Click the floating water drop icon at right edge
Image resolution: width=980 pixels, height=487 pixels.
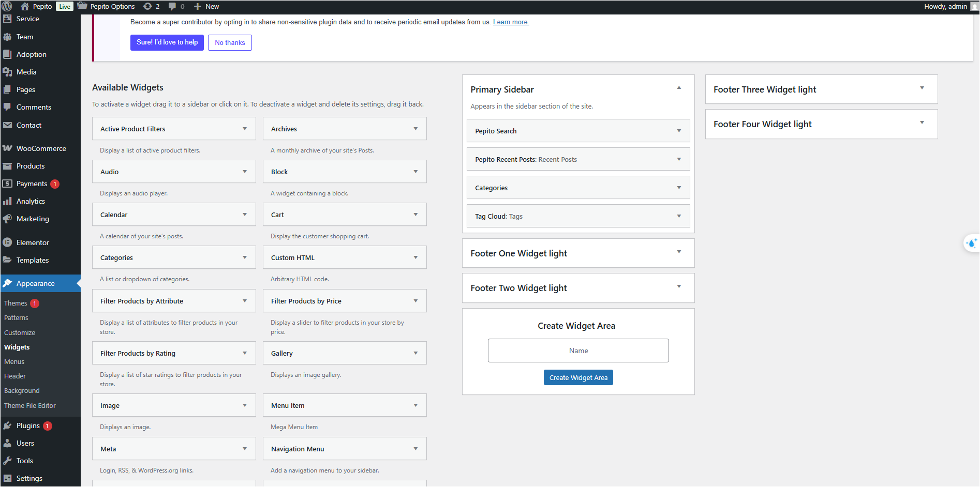[972, 243]
